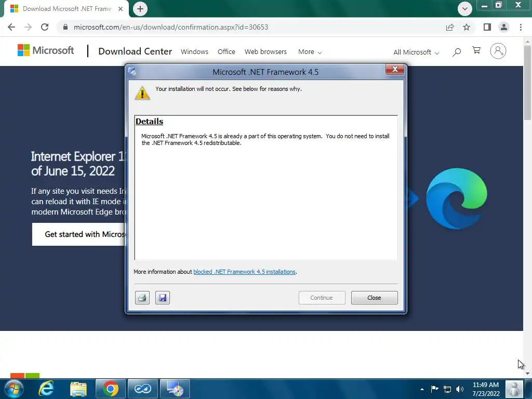Expand the All Microsoft dropdown
This screenshot has width=532, height=399.
click(x=416, y=52)
